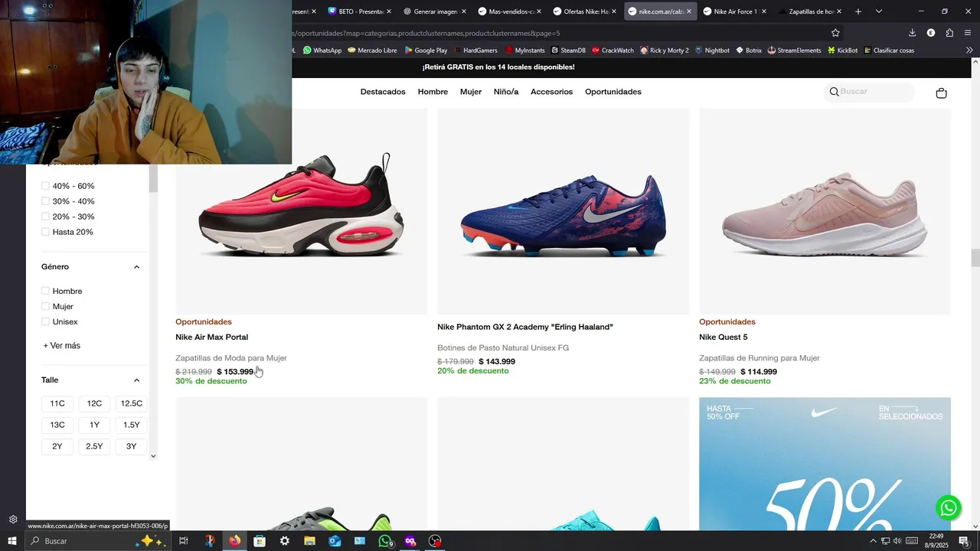980x551 pixels.
Task: Show more bookmarks overflow chevron
Action: click(969, 51)
